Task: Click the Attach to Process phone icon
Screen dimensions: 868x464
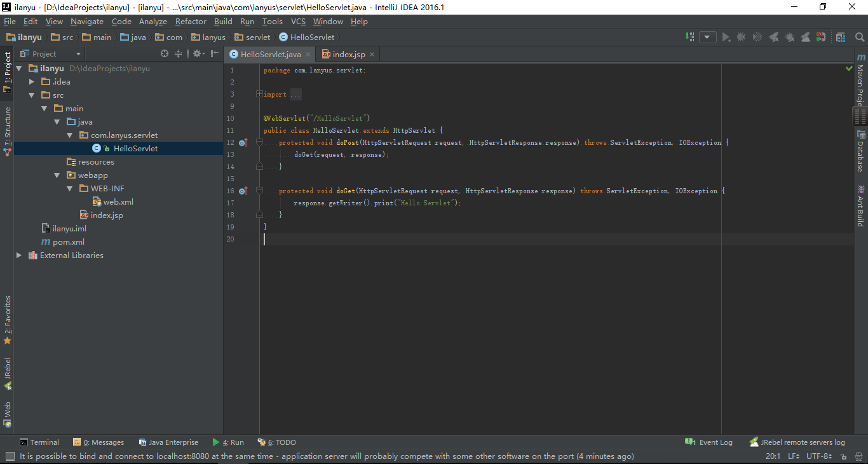Action: (x=821, y=38)
